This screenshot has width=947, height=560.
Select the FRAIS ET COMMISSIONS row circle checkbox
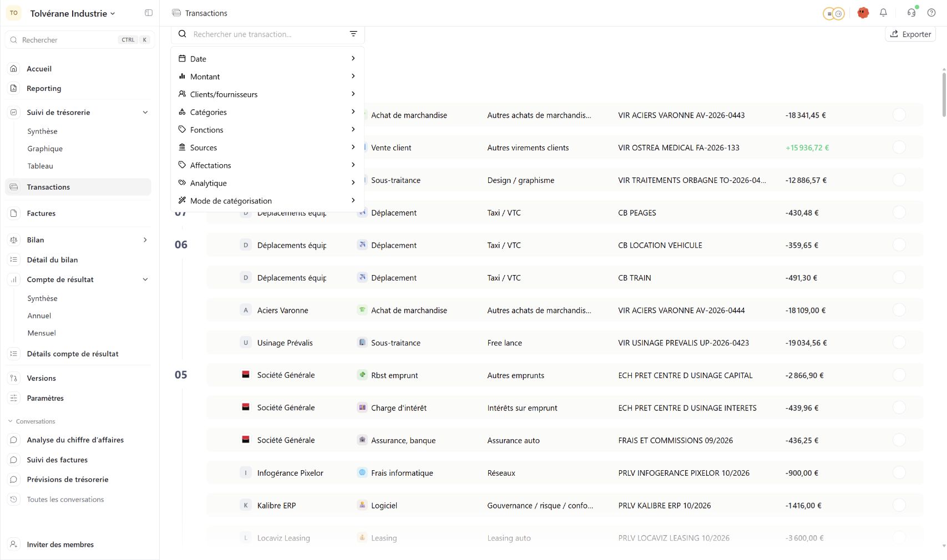click(x=899, y=440)
